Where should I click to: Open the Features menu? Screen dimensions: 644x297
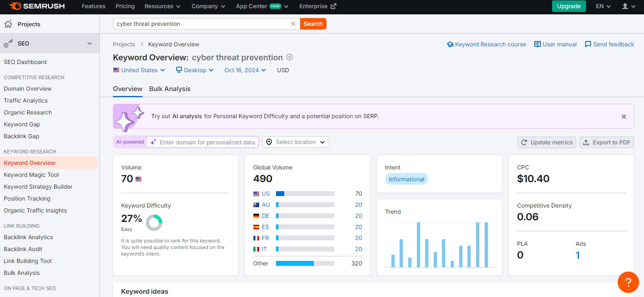(94, 6)
